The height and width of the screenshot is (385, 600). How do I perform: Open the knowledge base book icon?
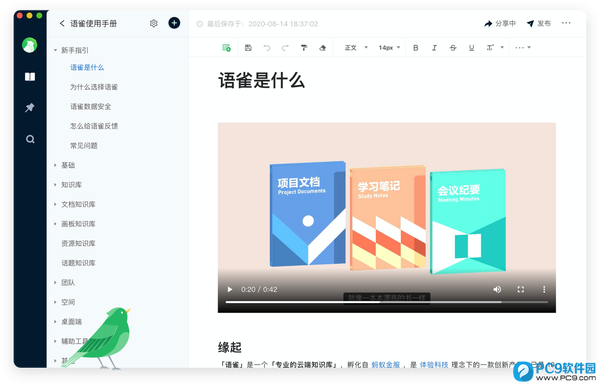30,77
